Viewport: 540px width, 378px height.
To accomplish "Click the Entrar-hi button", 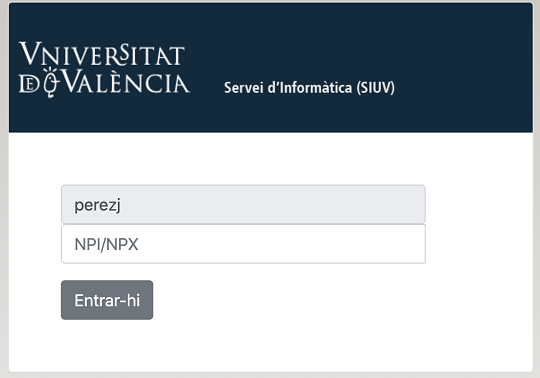I will tap(107, 300).
